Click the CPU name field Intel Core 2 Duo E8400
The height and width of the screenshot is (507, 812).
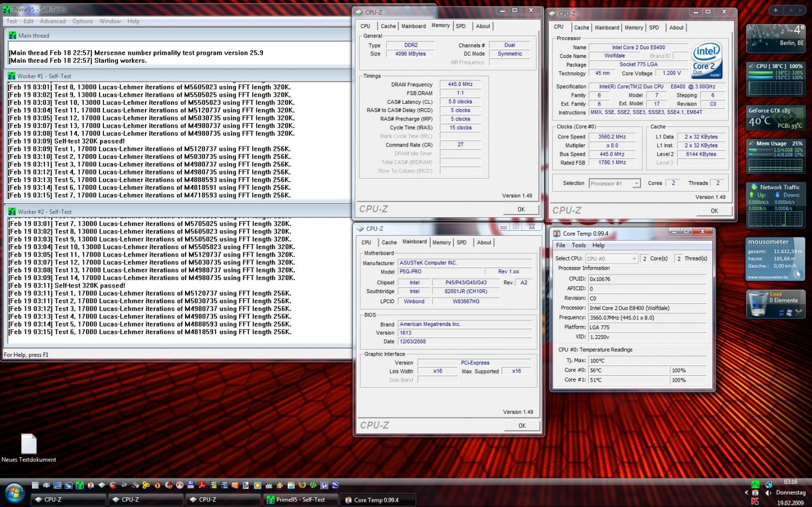[x=638, y=48]
